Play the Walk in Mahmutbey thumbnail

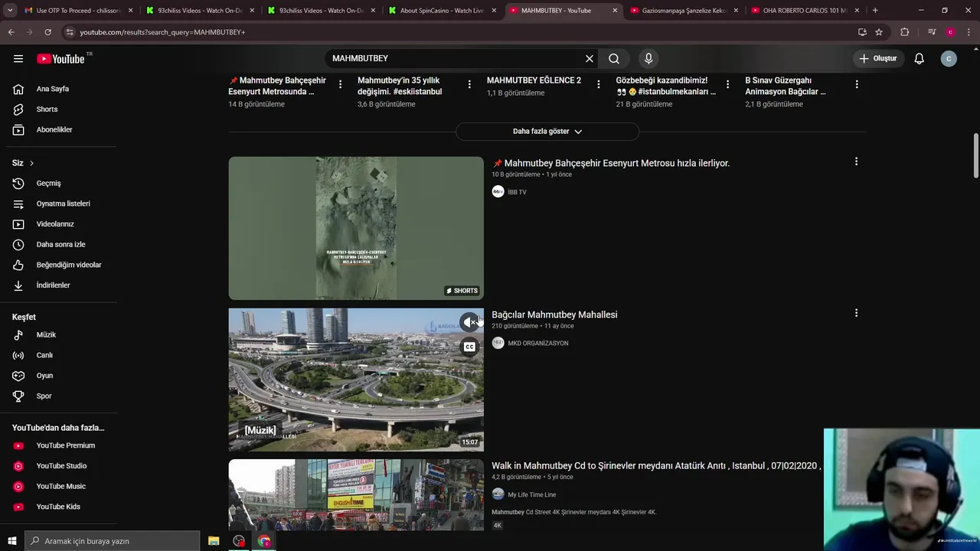point(356,495)
